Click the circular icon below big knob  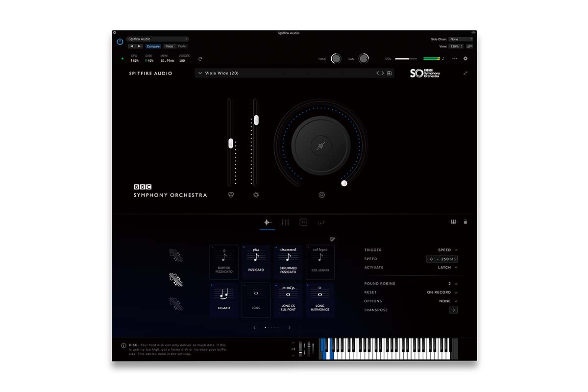pyautogui.click(x=322, y=195)
